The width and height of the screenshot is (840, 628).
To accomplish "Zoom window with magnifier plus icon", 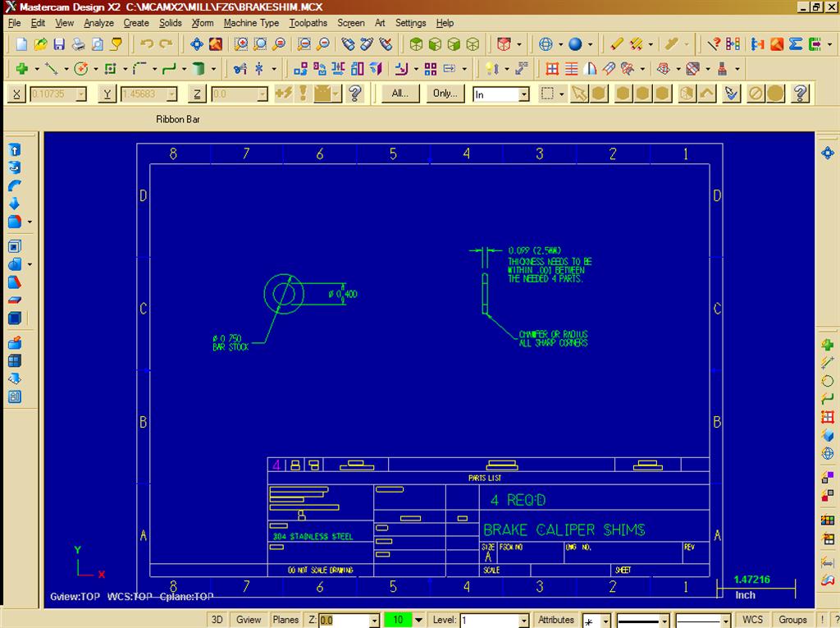I will (241, 44).
